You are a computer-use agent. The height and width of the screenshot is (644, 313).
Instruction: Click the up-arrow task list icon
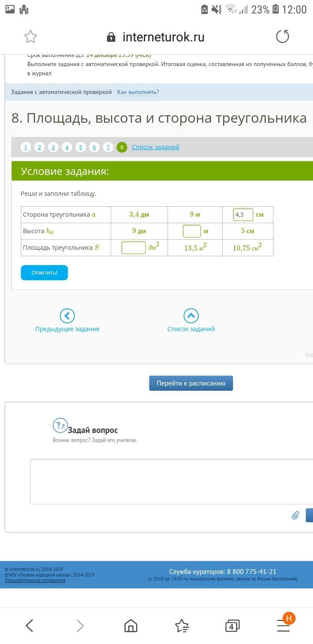coord(191,315)
